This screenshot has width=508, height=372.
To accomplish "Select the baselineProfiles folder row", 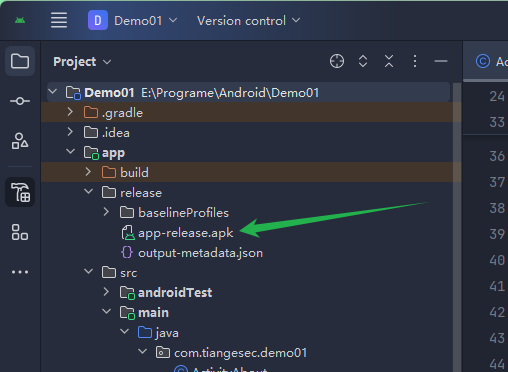I will pyautogui.click(x=248, y=212).
